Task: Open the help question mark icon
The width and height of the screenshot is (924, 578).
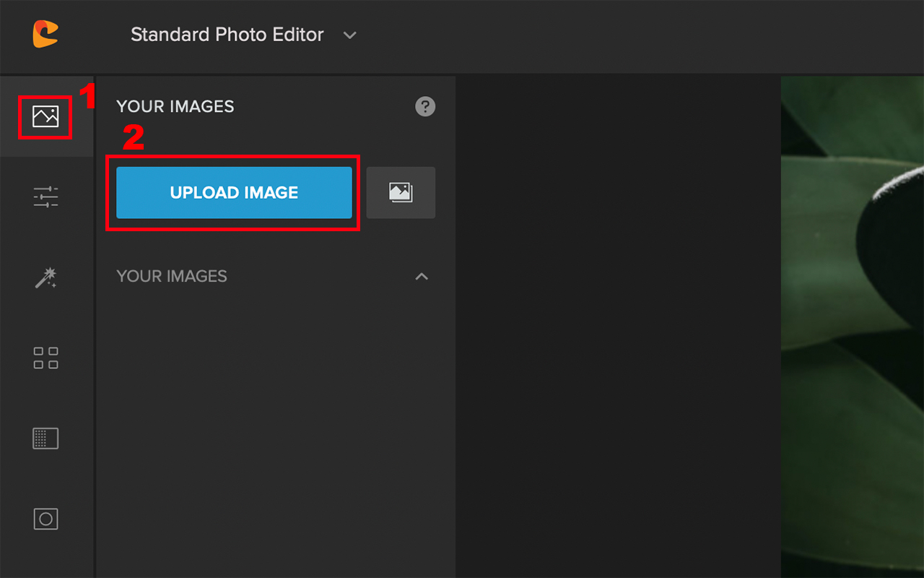Action: [425, 106]
